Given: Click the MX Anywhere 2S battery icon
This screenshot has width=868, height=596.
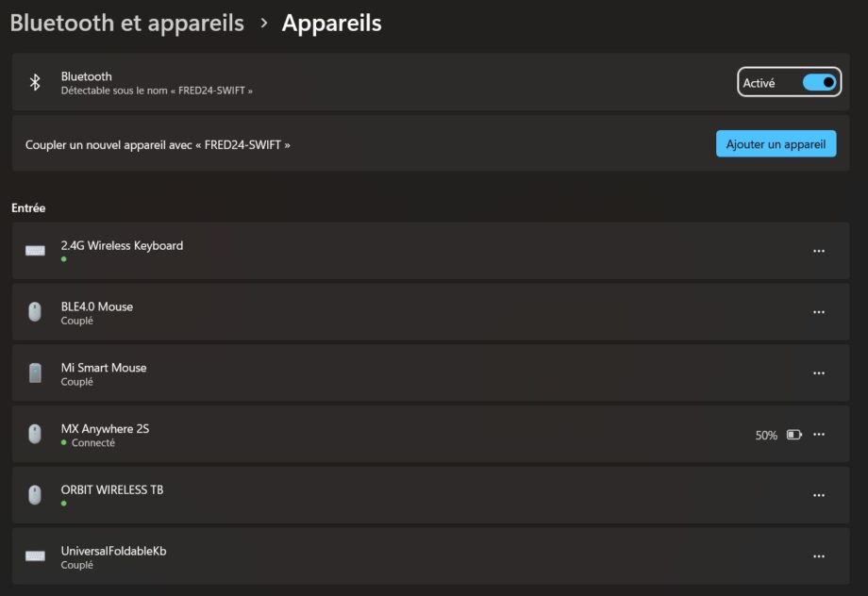Looking at the screenshot, I should 793,435.
